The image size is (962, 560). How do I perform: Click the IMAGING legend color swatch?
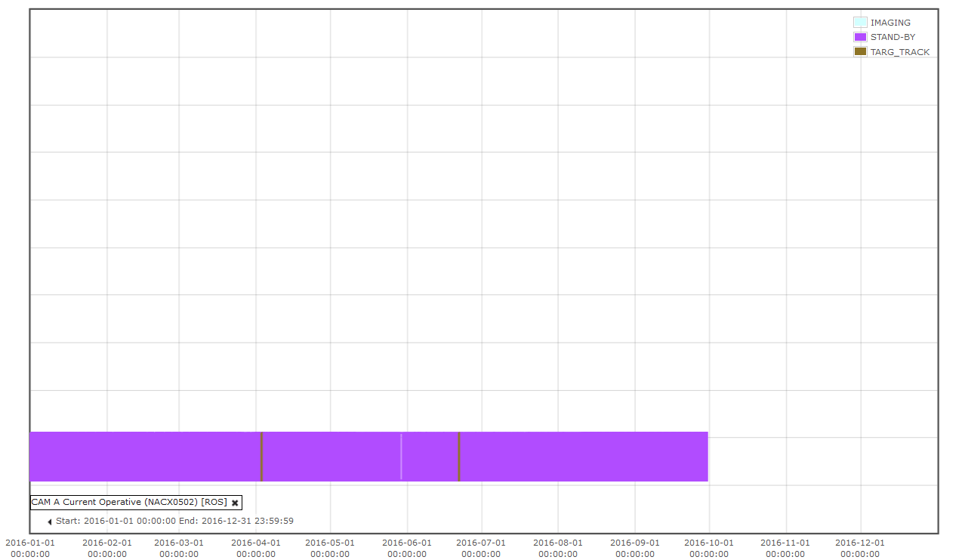coord(860,23)
